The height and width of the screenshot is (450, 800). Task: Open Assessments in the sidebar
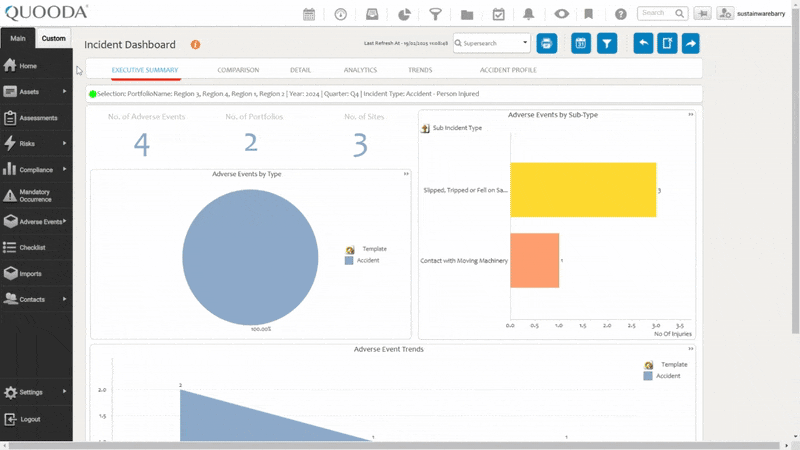click(36, 118)
